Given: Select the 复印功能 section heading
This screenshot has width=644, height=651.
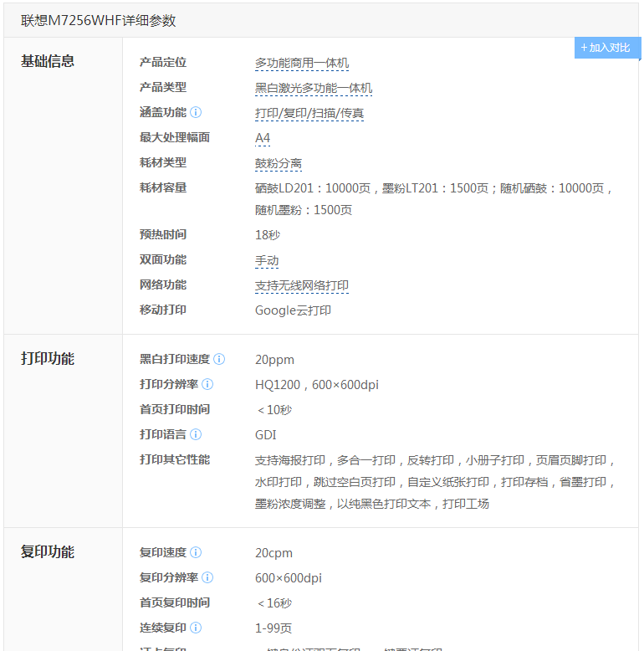Looking at the screenshot, I should click(x=48, y=552).
